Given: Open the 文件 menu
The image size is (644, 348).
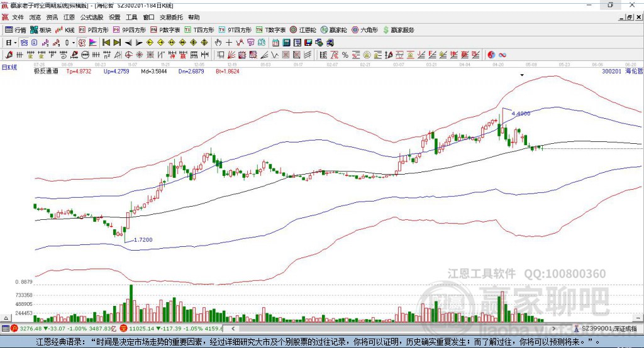Looking at the screenshot, I should tap(18, 17).
